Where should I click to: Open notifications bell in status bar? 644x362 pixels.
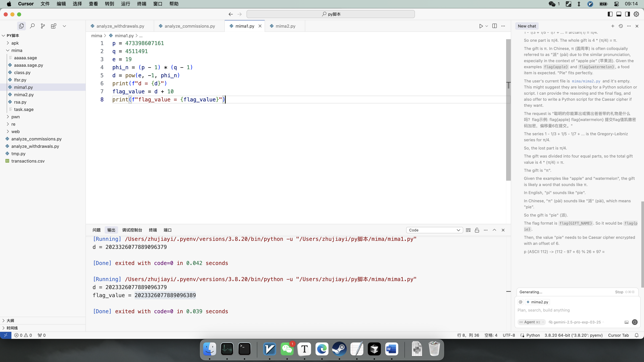click(x=637, y=335)
